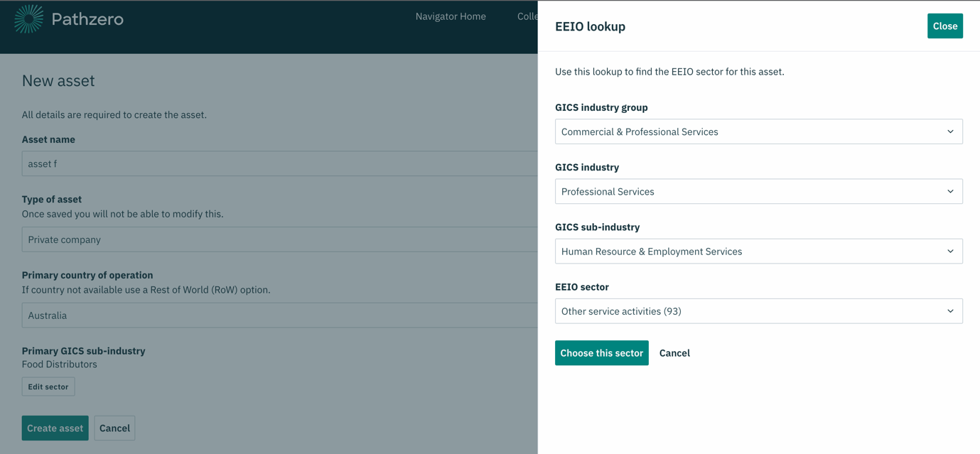
Task: Go to Navigator Home
Action: [451, 16]
